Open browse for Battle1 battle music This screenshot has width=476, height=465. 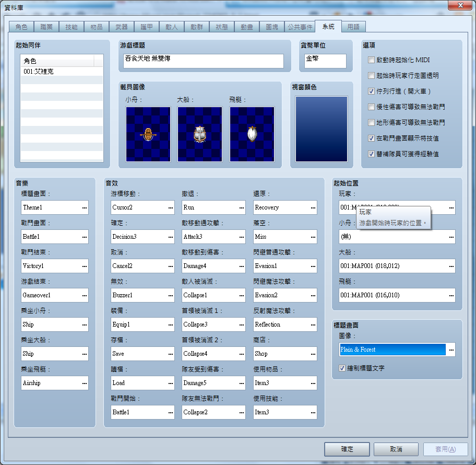click(85, 237)
